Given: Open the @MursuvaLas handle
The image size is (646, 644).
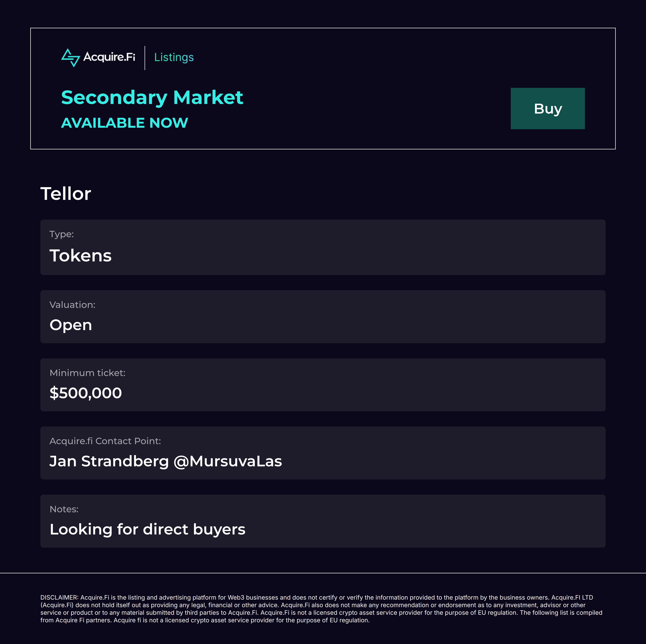Looking at the screenshot, I should point(228,461).
